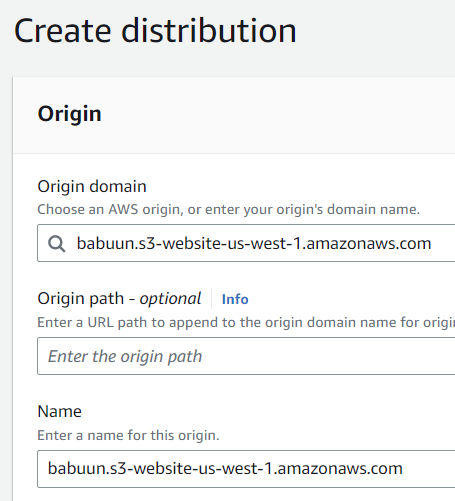Click the Enter a URL path description

(246, 322)
